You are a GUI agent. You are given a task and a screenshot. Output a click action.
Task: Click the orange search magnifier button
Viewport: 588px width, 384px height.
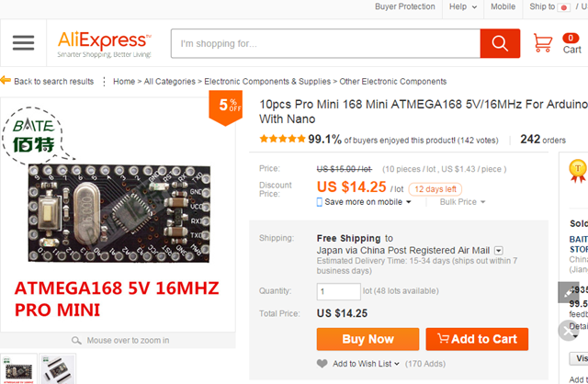[x=500, y=43]
